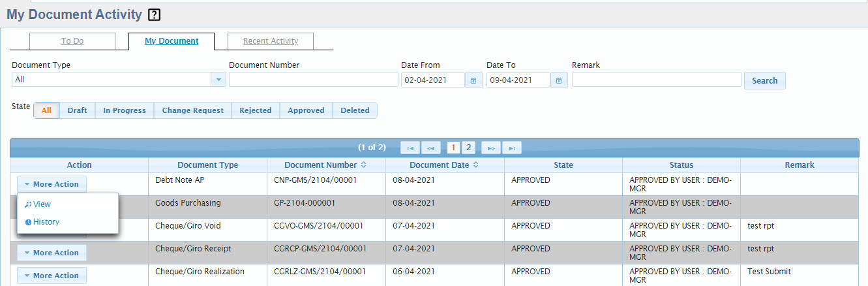868x286 pixels.
Task: Click the Date To text field
Action: click(518, 80)
